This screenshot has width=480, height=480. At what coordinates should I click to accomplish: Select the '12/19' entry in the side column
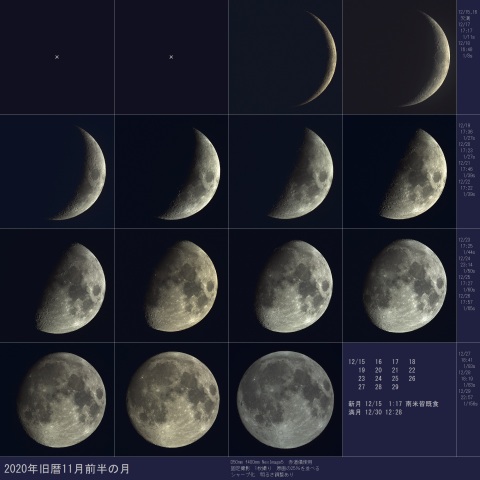coord(465,126)
